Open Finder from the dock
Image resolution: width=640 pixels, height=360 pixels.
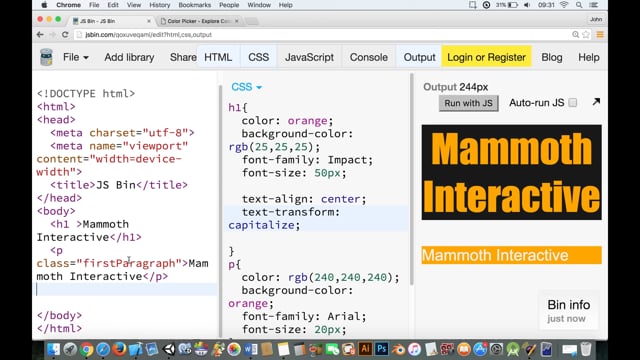53,349
